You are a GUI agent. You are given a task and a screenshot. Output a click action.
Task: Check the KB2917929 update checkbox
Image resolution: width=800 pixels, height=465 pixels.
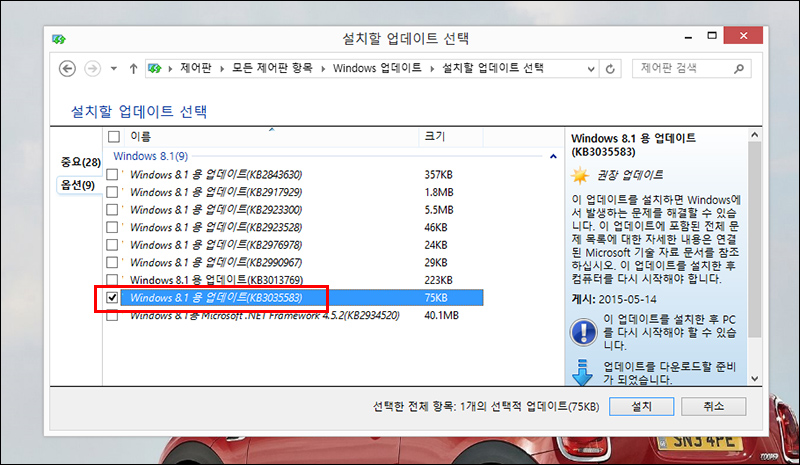click(x=112, y=192)
